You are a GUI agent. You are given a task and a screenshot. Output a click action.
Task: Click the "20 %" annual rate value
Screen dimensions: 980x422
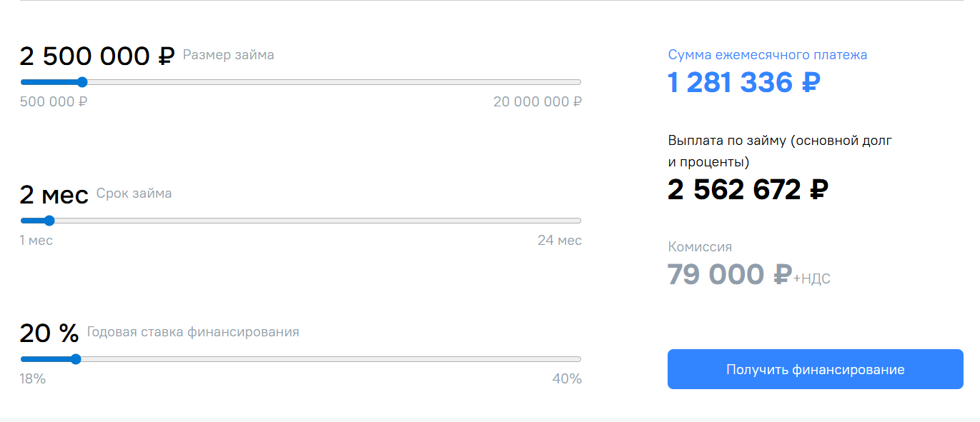(49, 333)
